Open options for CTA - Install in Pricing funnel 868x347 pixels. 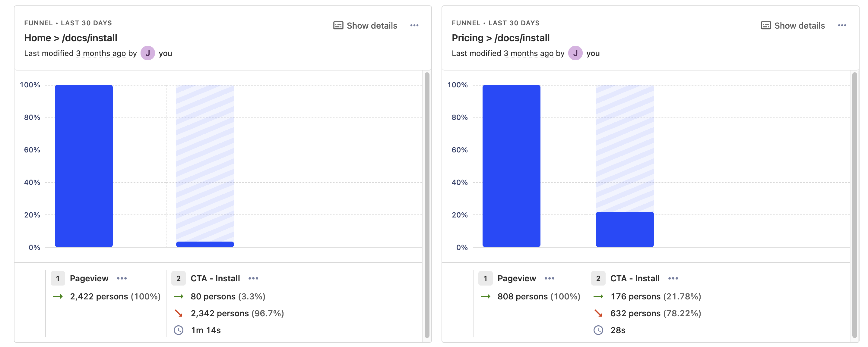click(674, 278)
